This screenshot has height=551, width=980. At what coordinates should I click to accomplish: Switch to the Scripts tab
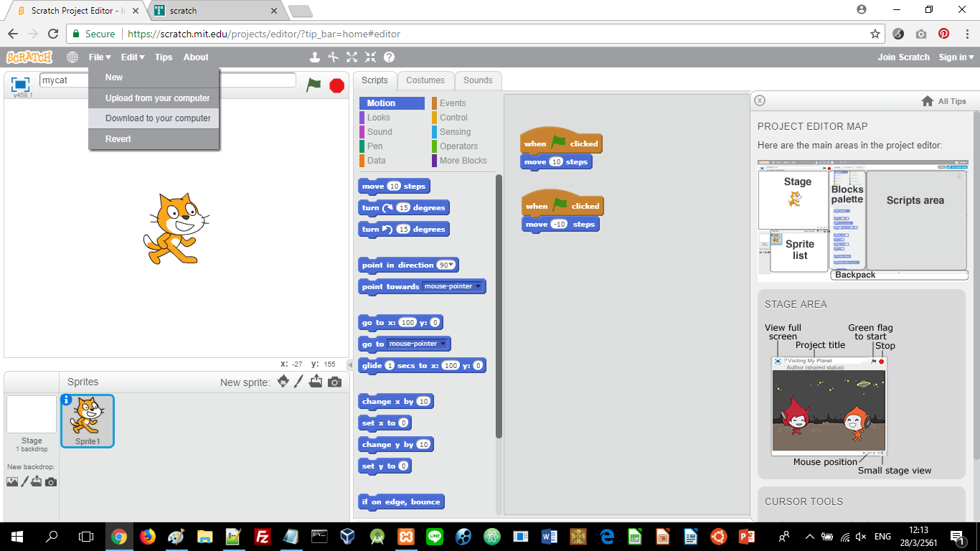[374, 80]
